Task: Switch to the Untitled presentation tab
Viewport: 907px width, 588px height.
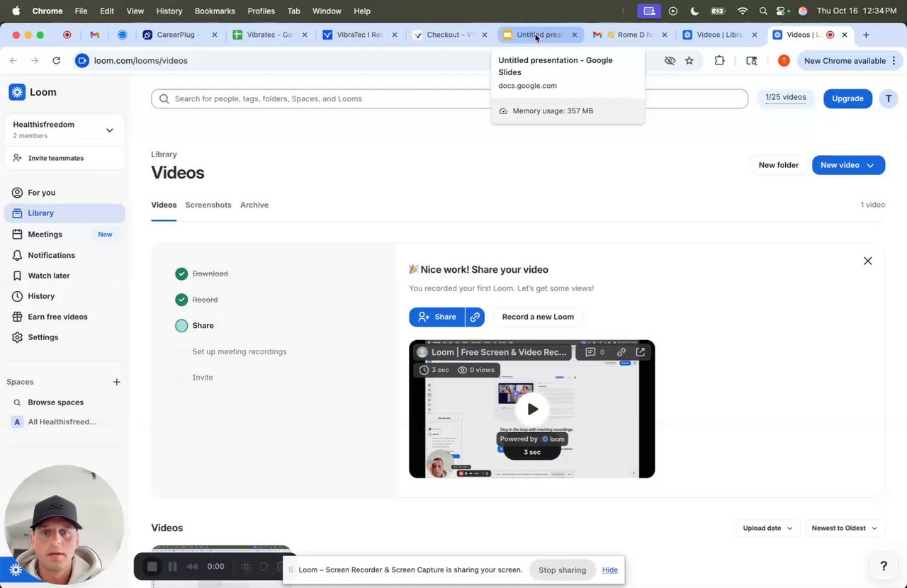Action: 540,35
